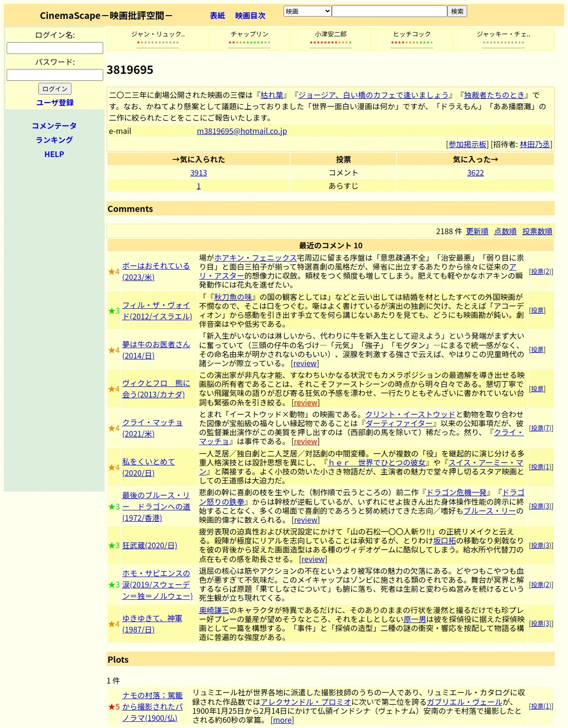Open フィル・ザ・ヴォイド movie page
Viewport: 568px width, 728px height.
click(x=157, y=311)
